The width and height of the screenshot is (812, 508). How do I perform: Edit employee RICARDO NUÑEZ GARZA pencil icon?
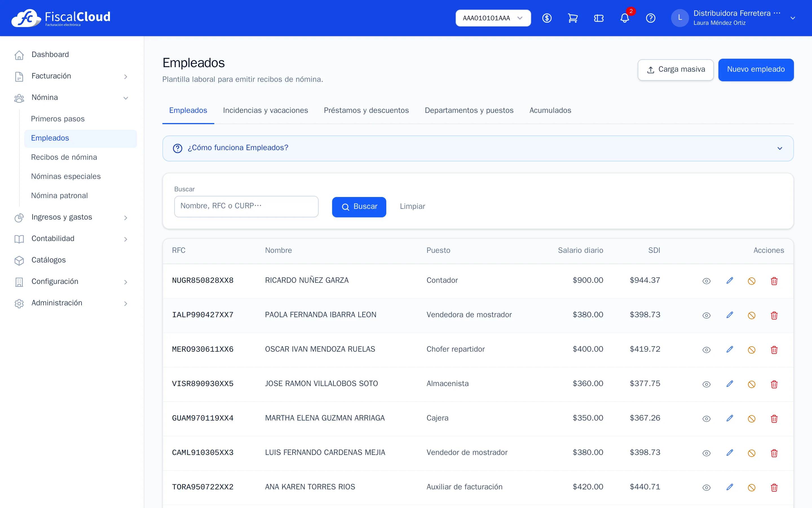click(x=729, y=281)
